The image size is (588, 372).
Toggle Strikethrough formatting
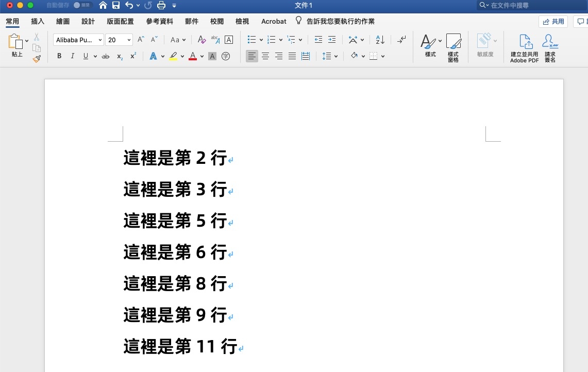(106, 56)
